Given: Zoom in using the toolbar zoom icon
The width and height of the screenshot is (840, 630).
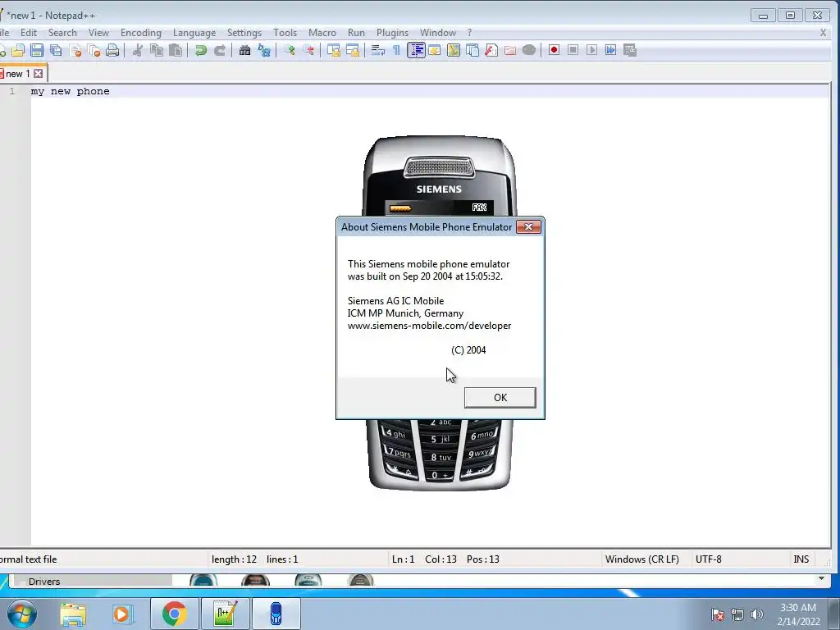Looking at the screenshot, I should (x=290, y=50).
